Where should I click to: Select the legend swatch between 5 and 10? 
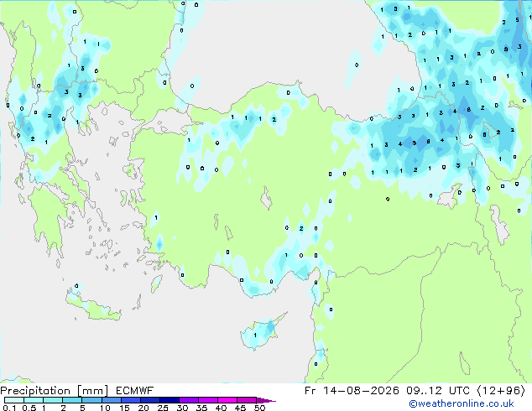(x=91, y=400)
